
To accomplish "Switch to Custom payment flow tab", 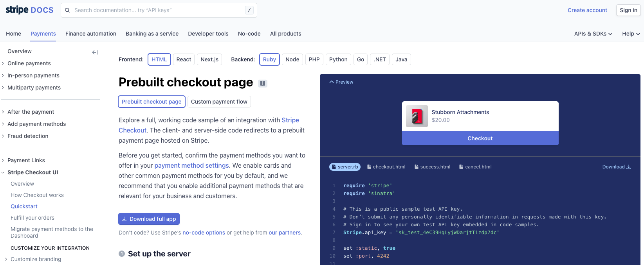I will coord(219,102).
